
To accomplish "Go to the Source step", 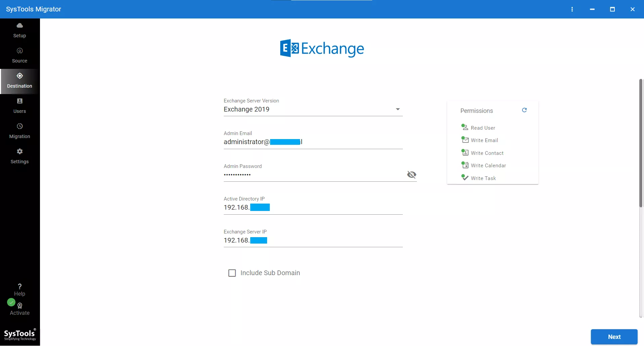I will pos(20,55).
